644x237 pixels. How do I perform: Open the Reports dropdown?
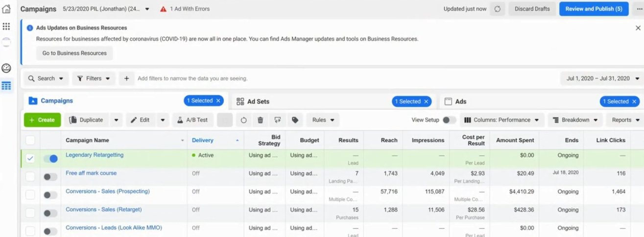625,120
